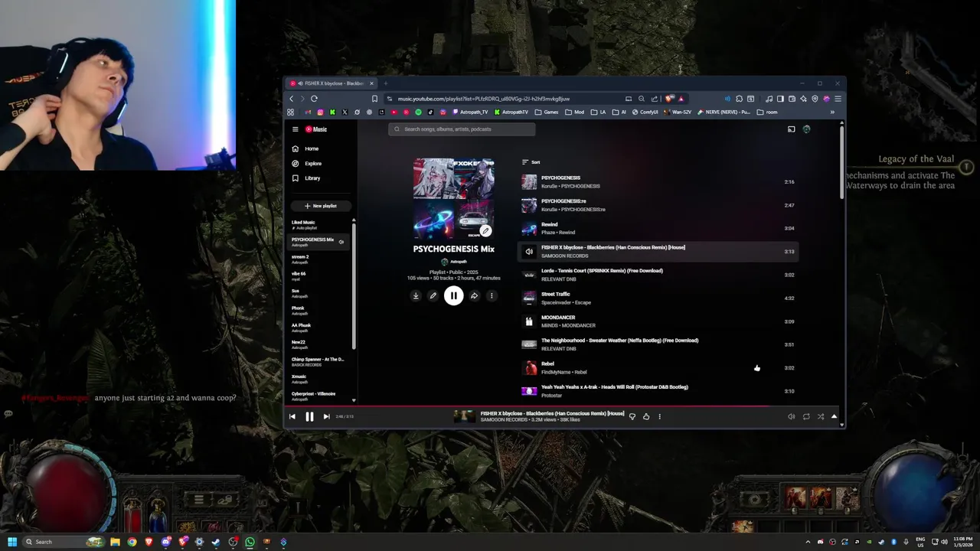
Task: Go back to the previous track
Action: click(x=292, y=416)
